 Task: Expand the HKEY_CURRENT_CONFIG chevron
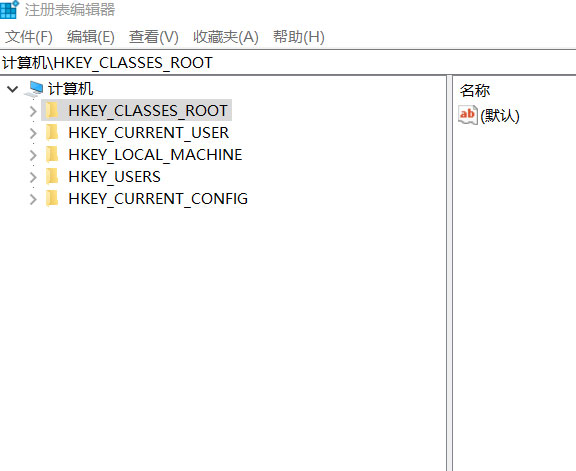[33, 199]
